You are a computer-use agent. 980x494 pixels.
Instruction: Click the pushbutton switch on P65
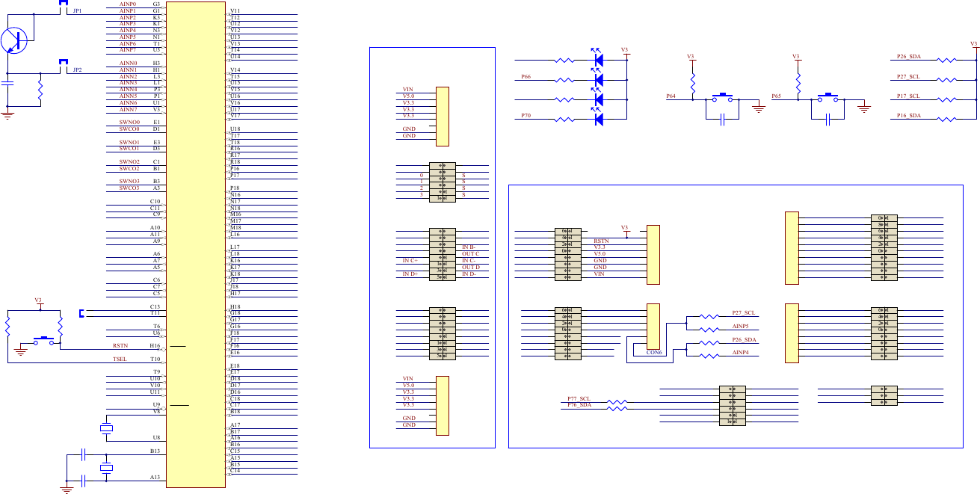(828, 97)
